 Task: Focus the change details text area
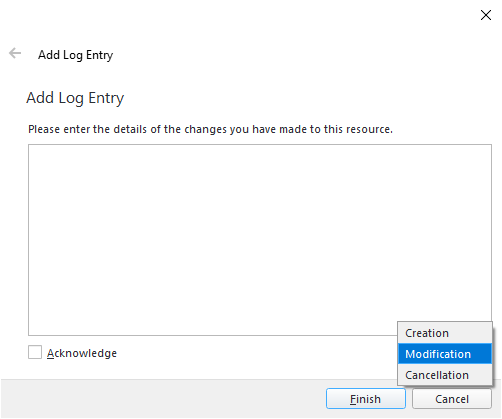(x=260, y=240)
